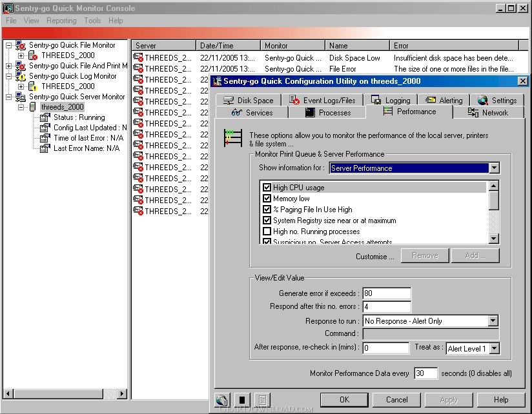Switch to the Logging tab
532x414 pixels.
[x=391, y=101]
